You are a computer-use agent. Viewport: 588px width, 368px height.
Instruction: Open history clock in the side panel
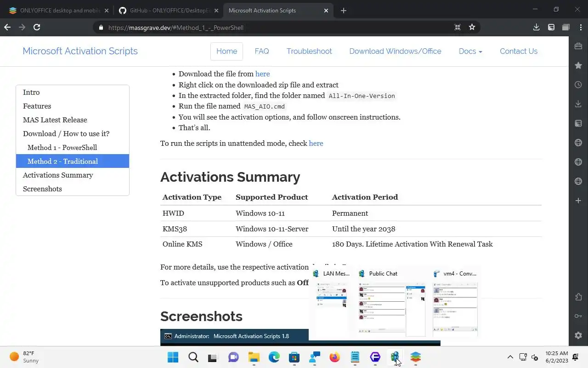click(x=578, y=85)
